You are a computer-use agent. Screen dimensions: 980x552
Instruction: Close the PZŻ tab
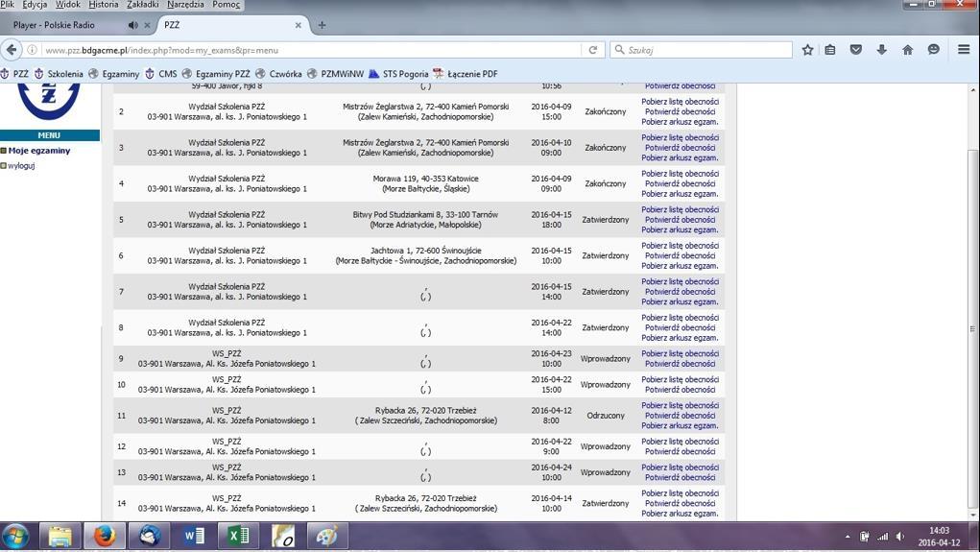(x=299, y=25)
